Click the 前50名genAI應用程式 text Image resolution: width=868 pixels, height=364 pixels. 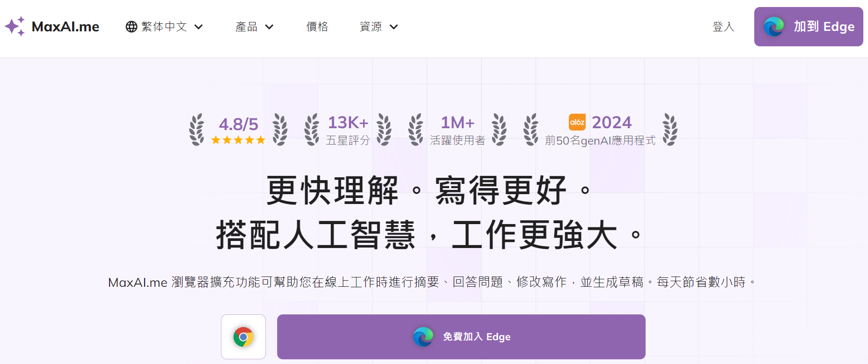600,140
